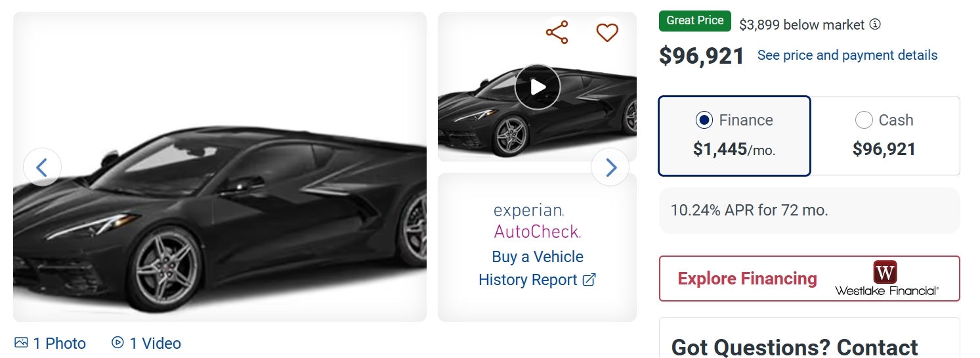Click the 10.24% APR terms box
Screen dimensions: 980x358
click(x=809, y=210)
